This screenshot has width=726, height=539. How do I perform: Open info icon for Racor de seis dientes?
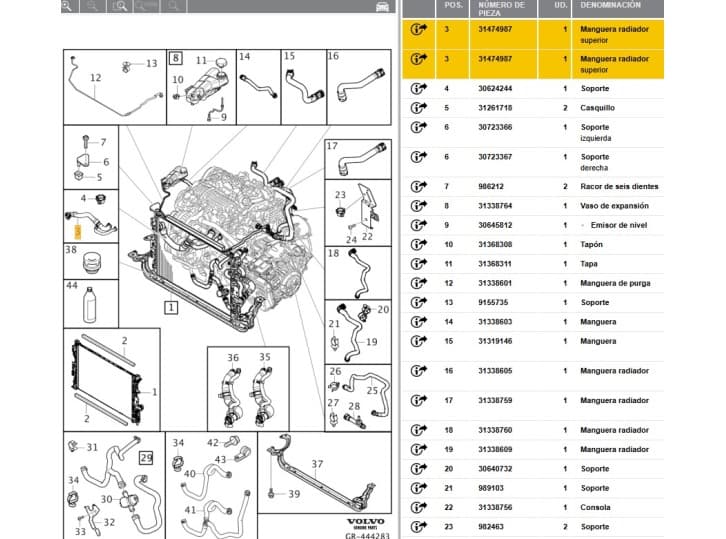(x=419, y=186)
